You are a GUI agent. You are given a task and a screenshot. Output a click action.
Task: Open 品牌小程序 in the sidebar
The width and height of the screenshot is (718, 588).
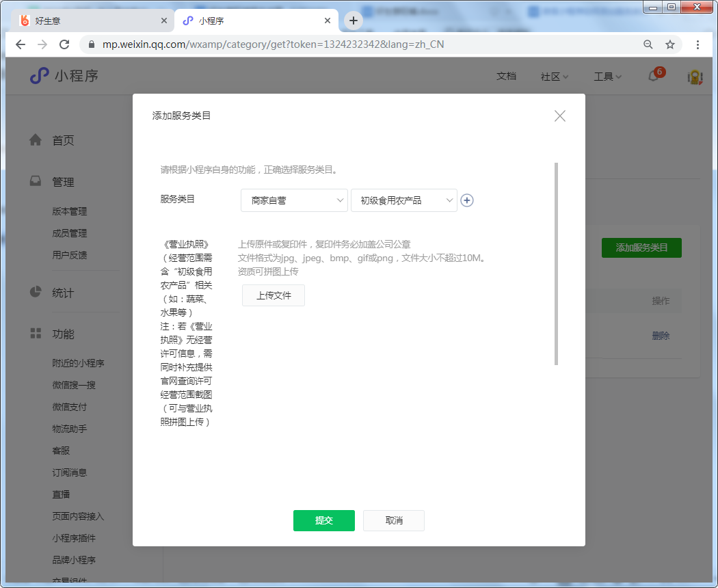74,560
